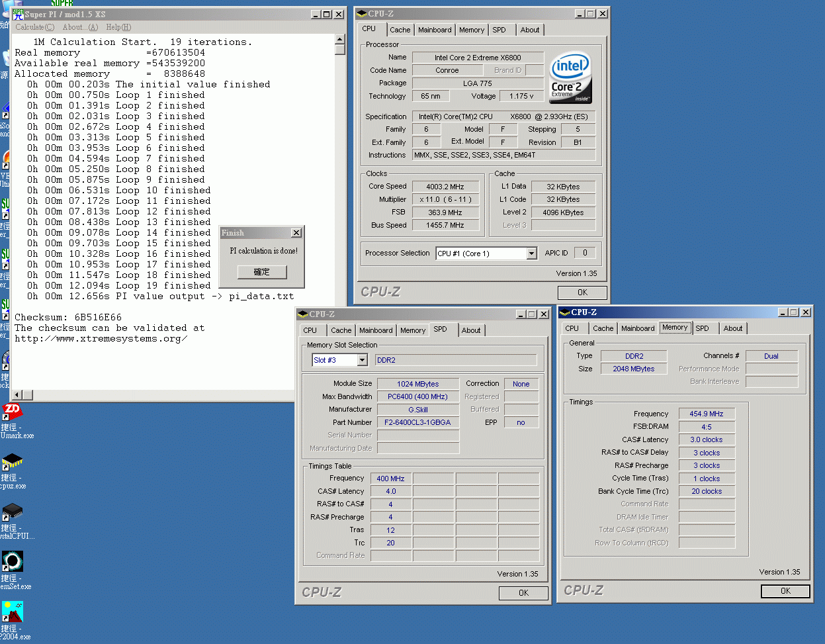The height and width of the screenshot is (644, 825).
Task: Open About menu in Super PI
Action: [80, 27]
